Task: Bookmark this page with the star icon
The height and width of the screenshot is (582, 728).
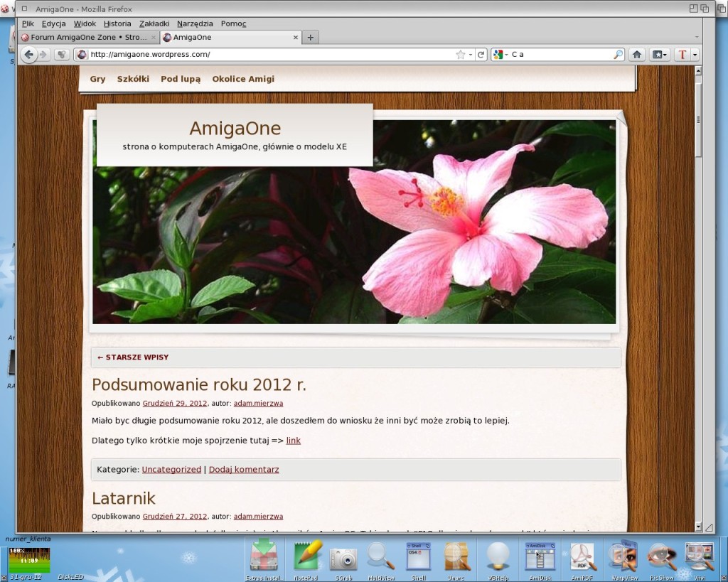Action: pyautogui.click(x=460, y=55)
